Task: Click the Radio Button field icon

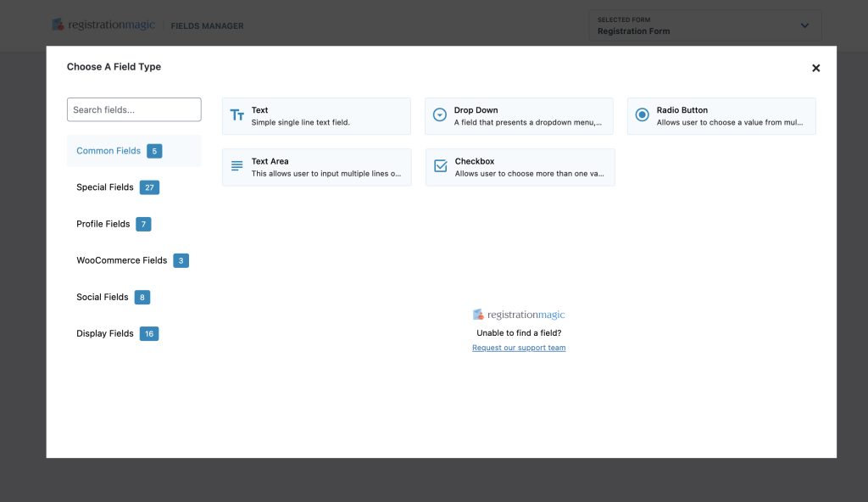Action: point(642,115)
